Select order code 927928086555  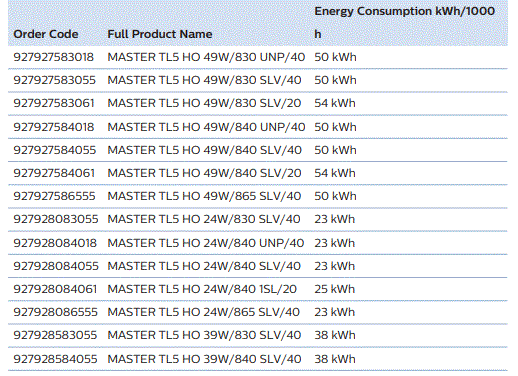(x=56, y=312)
